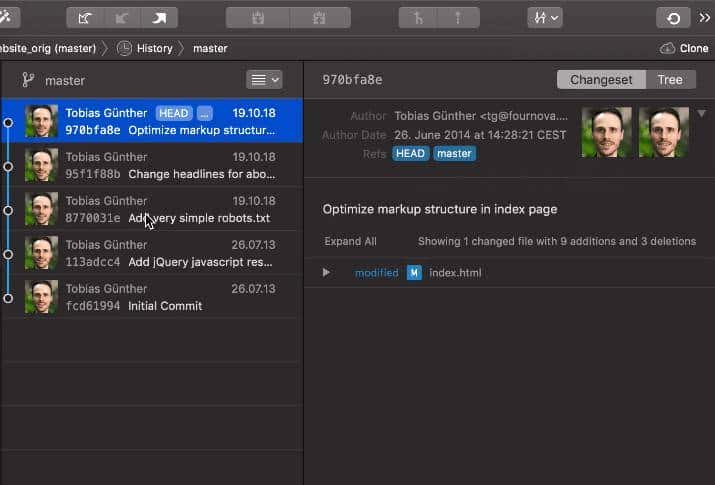Select commit 113adcc4 Add jQuery javascript
Image resolution: width=715 pixels, height=485 pixels.
pyautogui.click(x=152, y=253)
